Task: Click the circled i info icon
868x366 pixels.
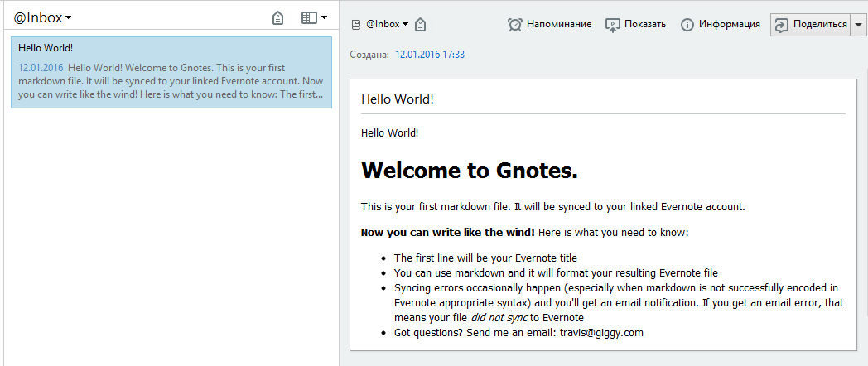Action: pyautogui.click(x=687, y=25)
